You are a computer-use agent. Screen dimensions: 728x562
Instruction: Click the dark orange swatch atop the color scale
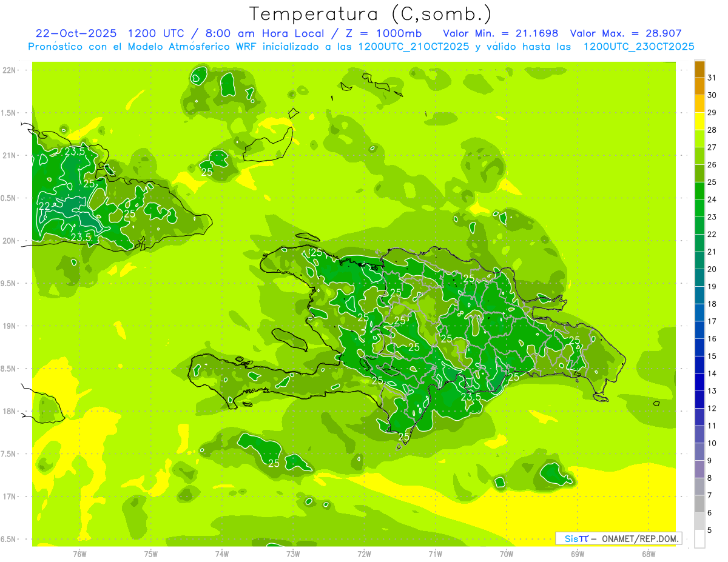(699, 69)
